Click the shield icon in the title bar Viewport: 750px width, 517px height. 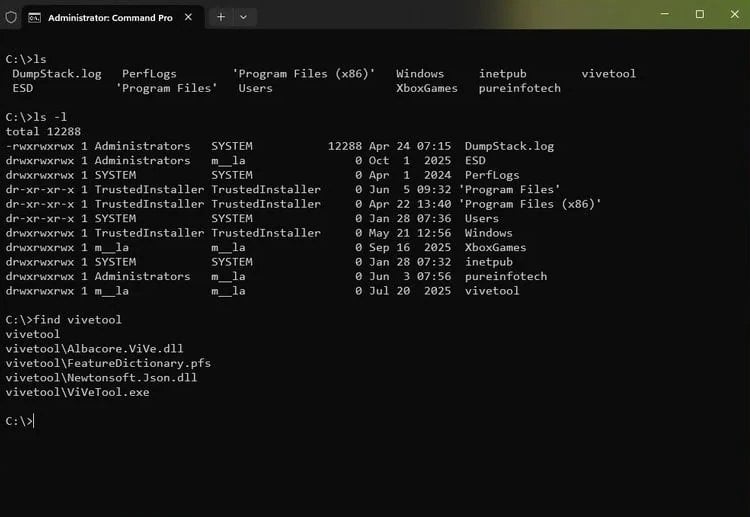11,17
